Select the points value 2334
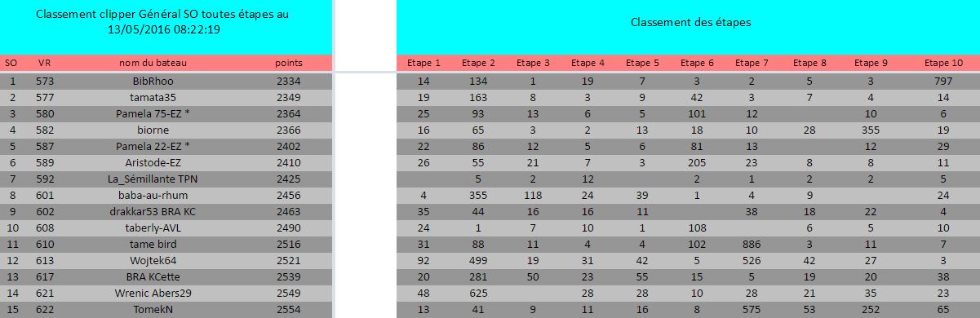 pyautogui.click(x=289, y=82)
